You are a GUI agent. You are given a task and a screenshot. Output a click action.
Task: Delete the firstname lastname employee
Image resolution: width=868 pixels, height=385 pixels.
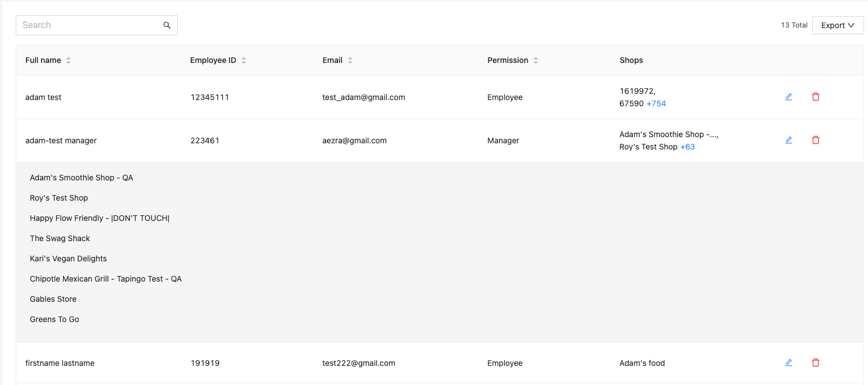(x=815, y=363)
